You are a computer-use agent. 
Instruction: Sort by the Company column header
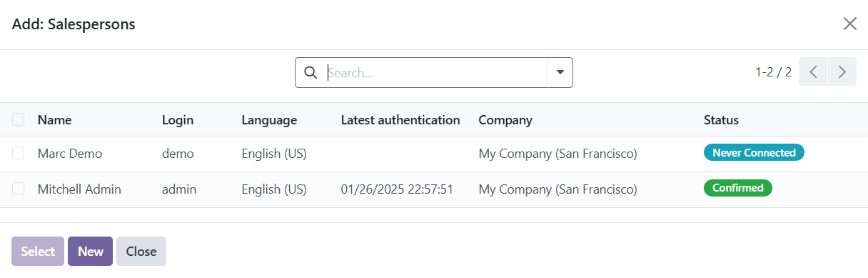[x=505, y=120]
